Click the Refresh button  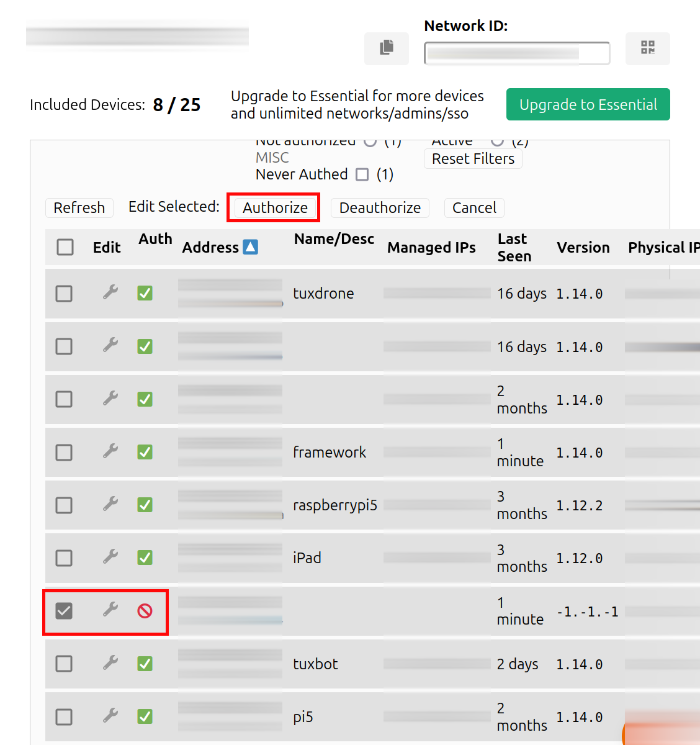click(x=79, y=207)
